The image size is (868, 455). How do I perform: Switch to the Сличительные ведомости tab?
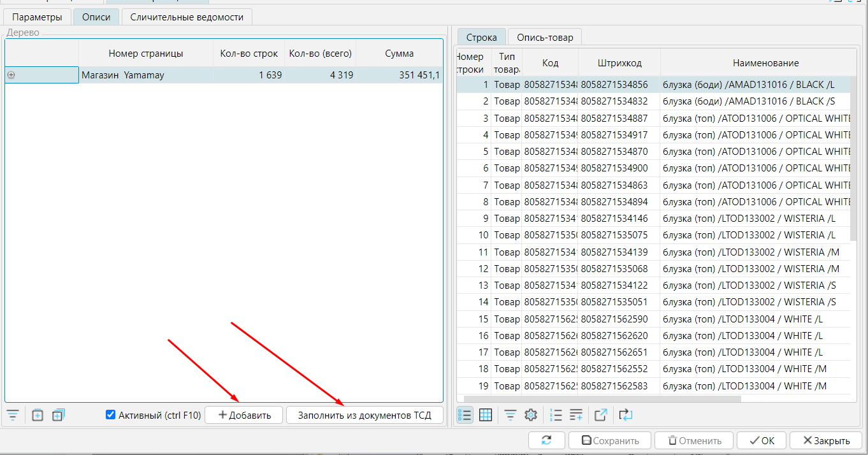pyautogui.click(x=187, y=17)
